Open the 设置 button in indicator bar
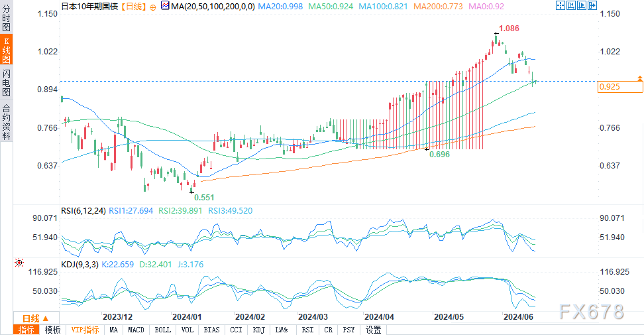 tap(374, 330)
